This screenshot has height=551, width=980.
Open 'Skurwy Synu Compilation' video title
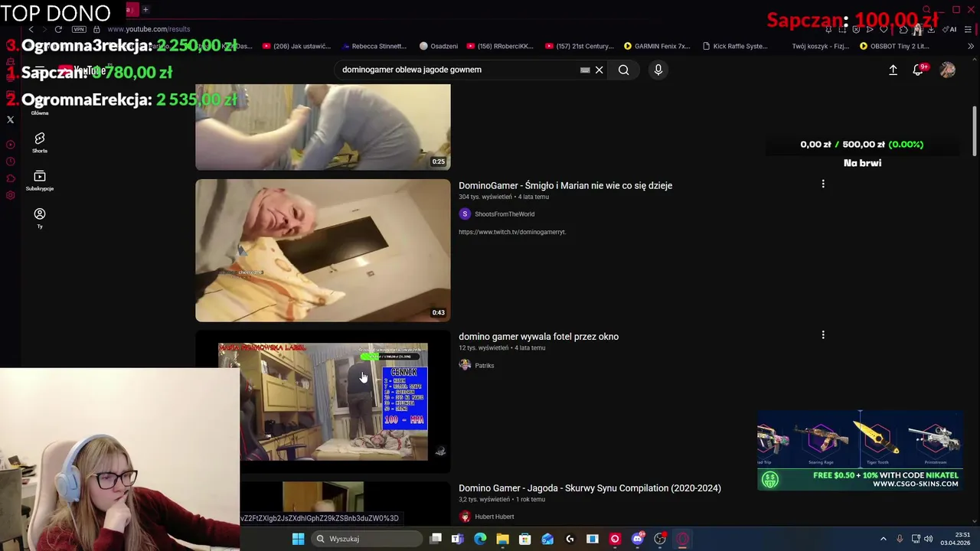(x=590, y=487)
